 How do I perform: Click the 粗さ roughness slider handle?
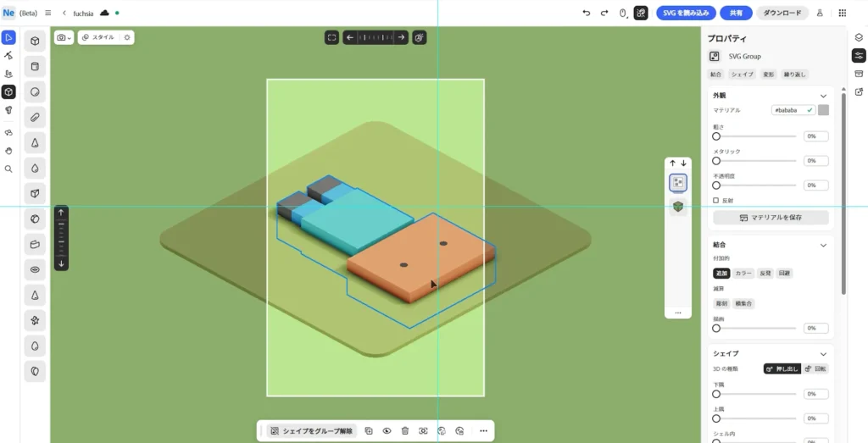(716, 136)
